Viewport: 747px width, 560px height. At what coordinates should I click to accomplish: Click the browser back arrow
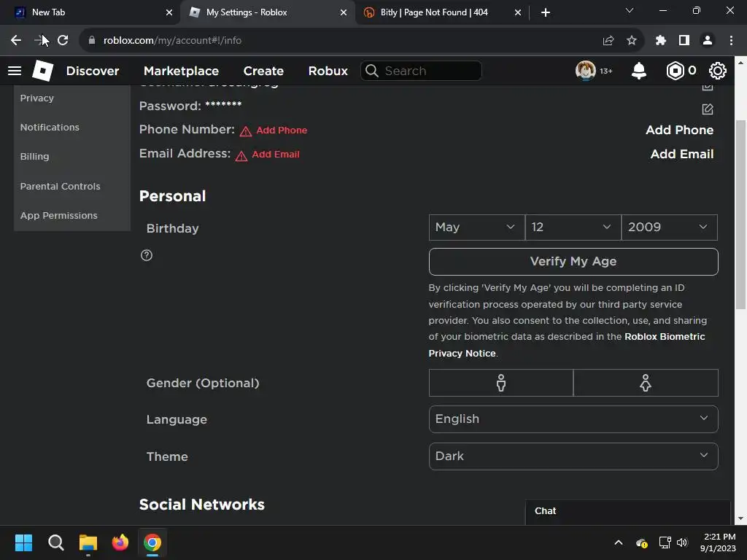pyautogui.click(x=16, y=41)
